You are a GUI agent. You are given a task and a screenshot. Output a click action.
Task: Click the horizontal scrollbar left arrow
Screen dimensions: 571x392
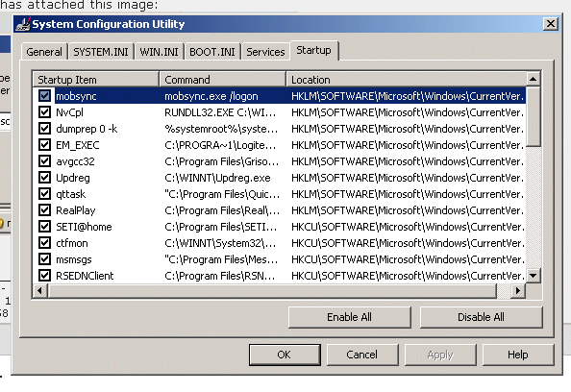(x=40, y=290)
